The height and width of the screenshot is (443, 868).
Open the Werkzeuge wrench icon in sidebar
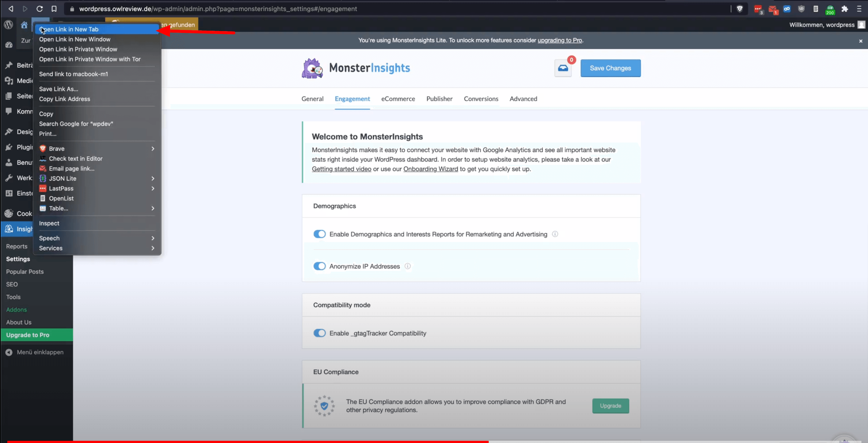(x=9, y=178)
